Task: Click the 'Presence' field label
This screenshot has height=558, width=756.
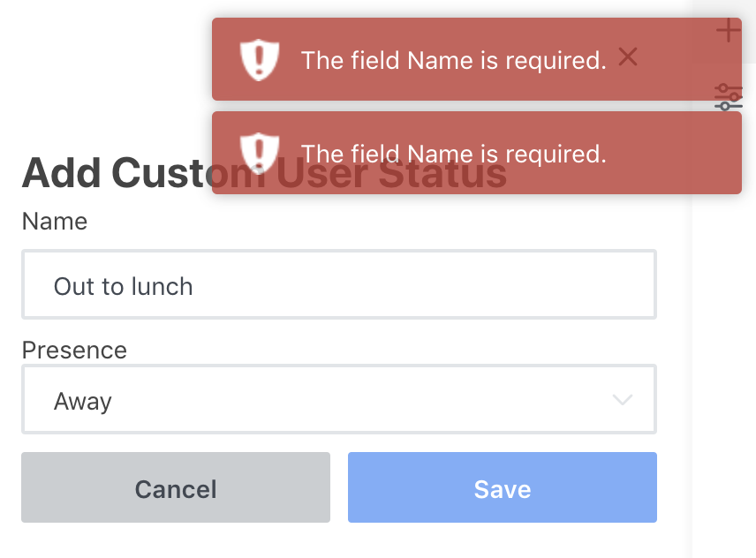Action: coord(74,350)
